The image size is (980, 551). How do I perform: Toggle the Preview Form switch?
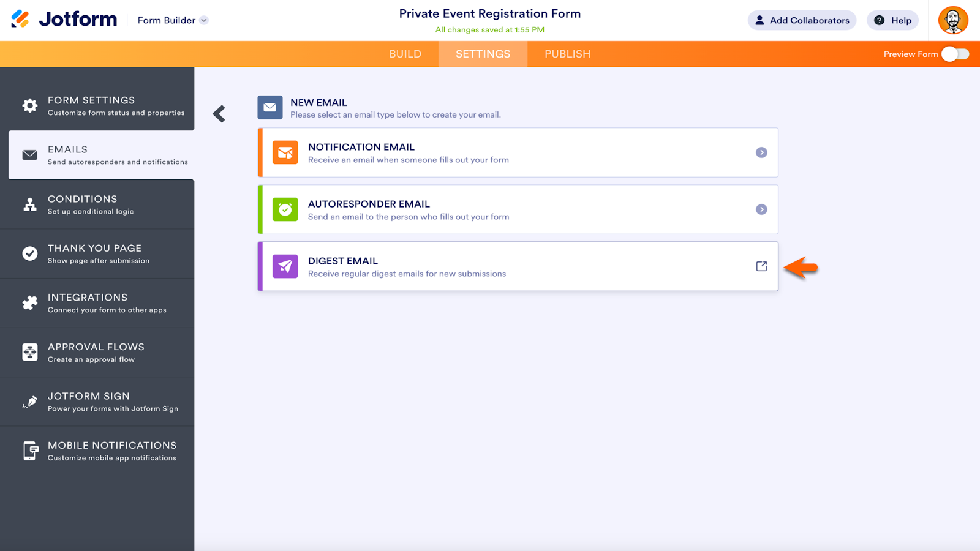point(955,54)
